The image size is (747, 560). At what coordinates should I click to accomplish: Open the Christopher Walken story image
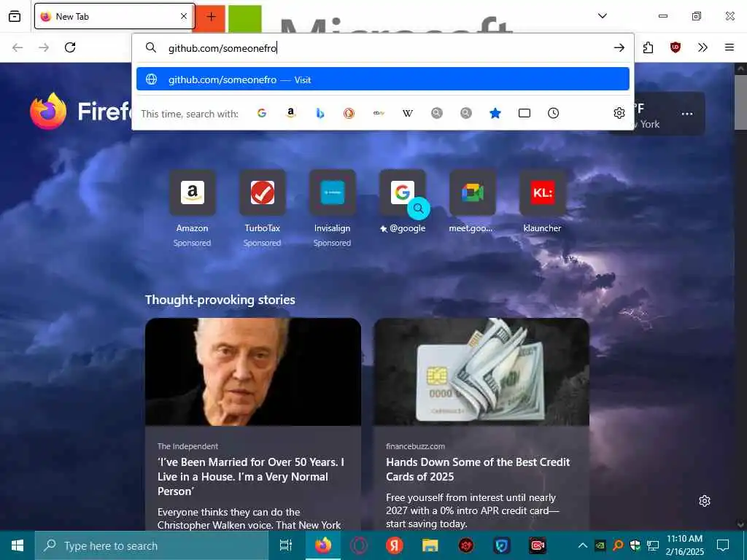pyautogui.click(x=253, y=372)
